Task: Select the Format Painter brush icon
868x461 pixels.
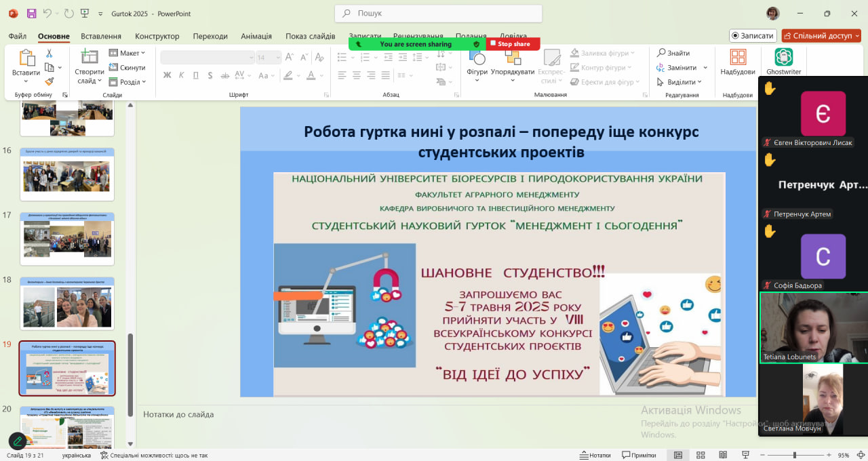Action: point(49,82)
